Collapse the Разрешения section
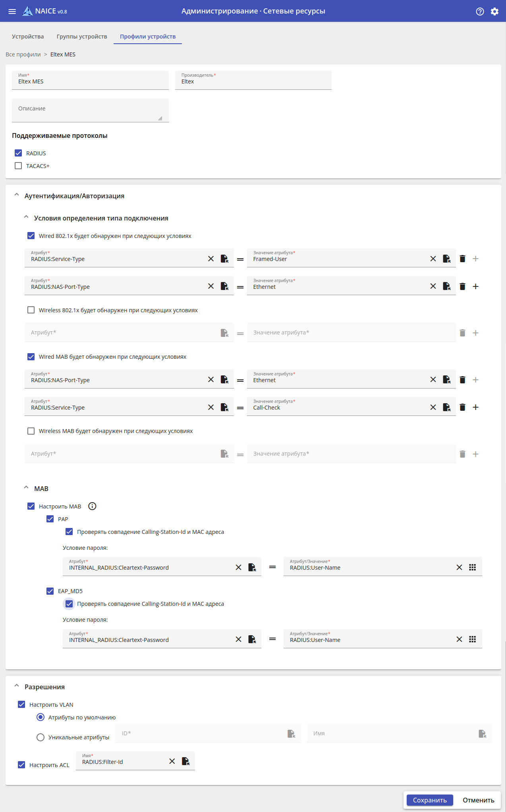Viewport: 506px width, 812px height. [17, 686]
